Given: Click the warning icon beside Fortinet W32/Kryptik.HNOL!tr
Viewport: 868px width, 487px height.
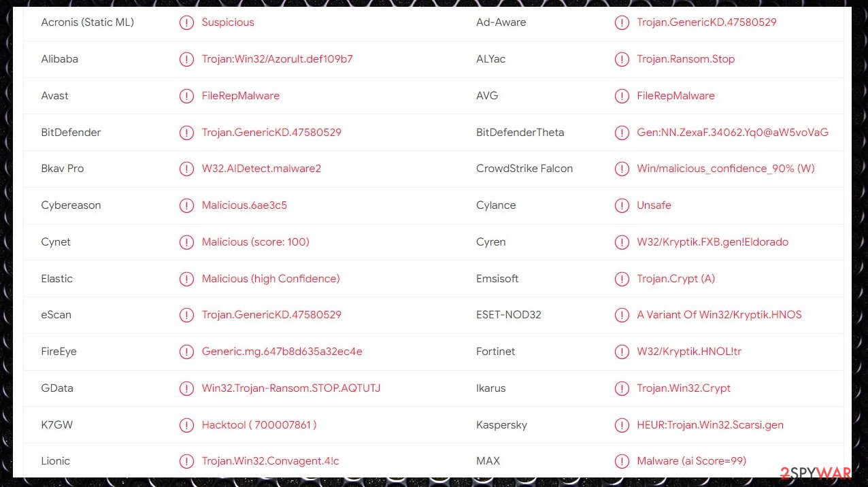Looking at the screenshot, I should [x=622, y=352].
